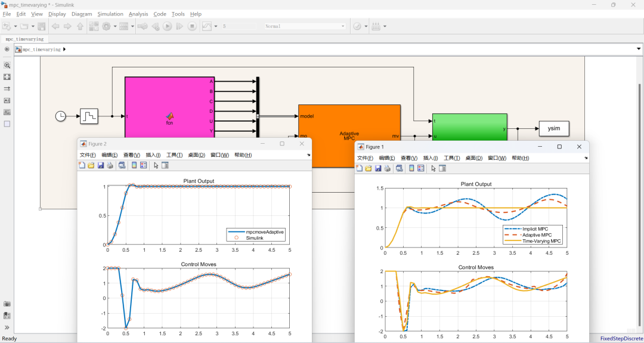
Task: Click the Build Model icon
Action: click(376, 26)
